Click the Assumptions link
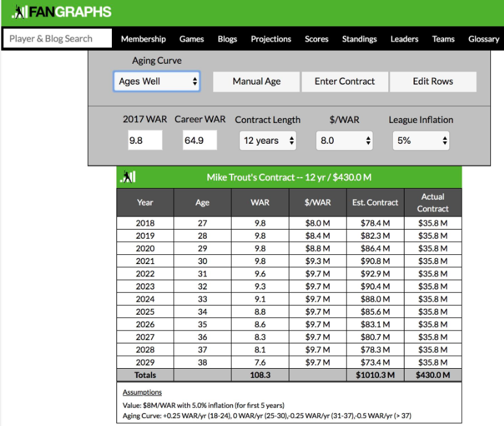Screen dimensions: 504x426 click(x=142, y=392)
